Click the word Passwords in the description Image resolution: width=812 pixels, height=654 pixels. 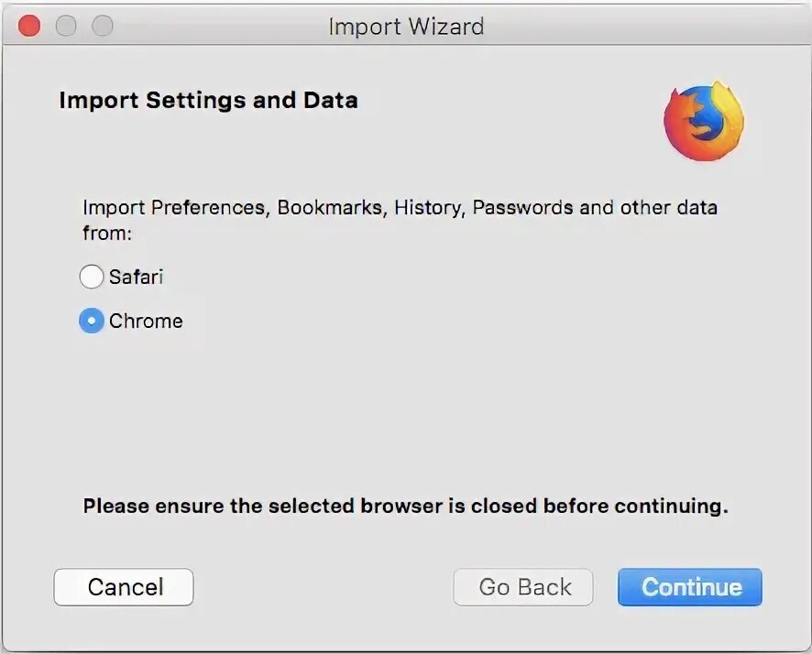(x=522, y=208)
